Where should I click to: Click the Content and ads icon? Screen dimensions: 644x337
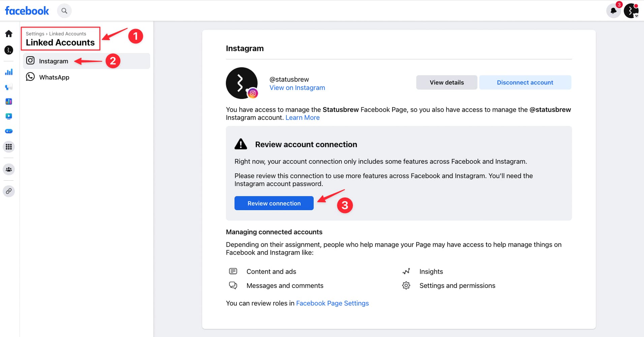(233, 271)
